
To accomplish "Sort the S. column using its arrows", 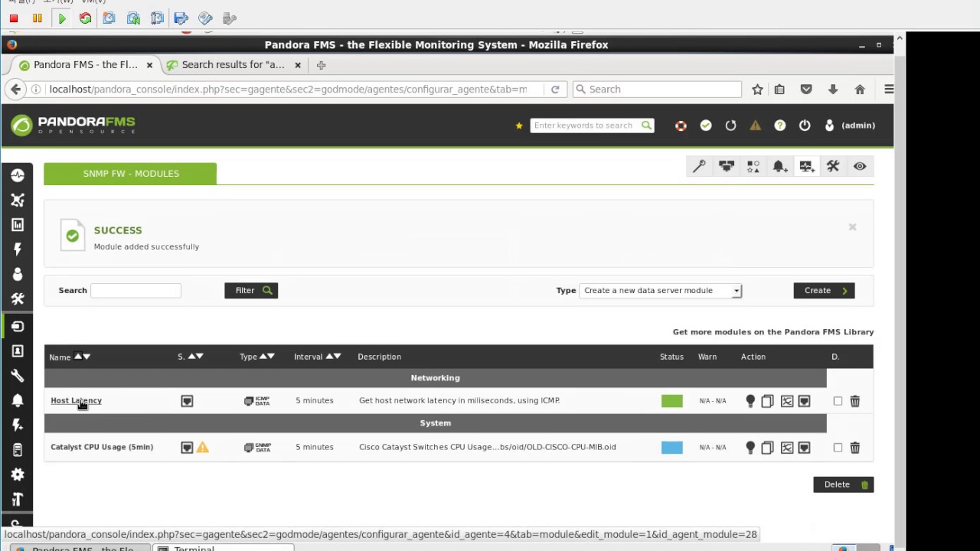I will [x=195, y=357].
